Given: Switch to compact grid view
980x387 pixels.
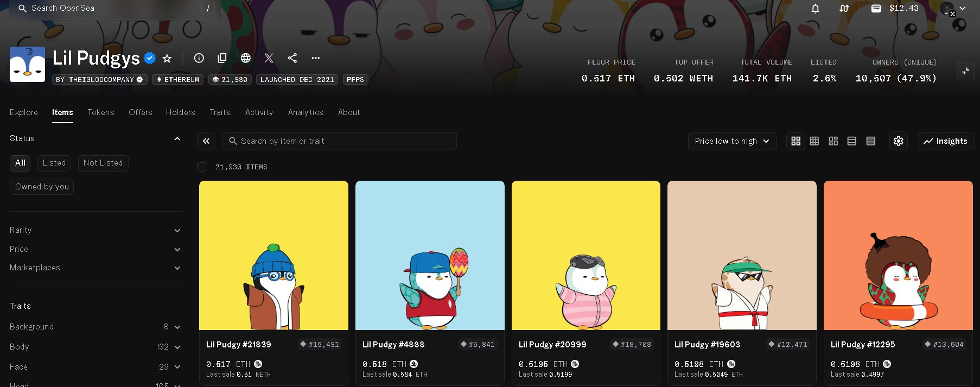Looking at the screenshot, I should 814,141.
